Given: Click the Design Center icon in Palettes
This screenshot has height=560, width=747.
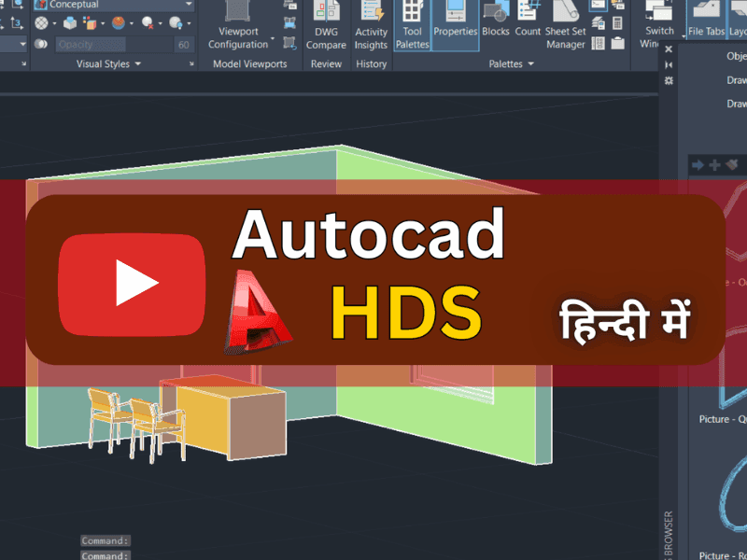Looking at the screenshot, I should coord(599,43).
